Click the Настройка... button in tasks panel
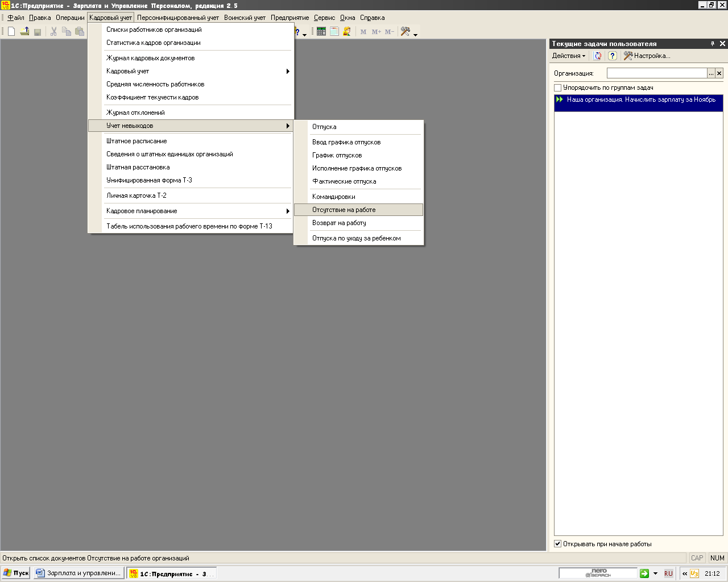 [647, 56]
